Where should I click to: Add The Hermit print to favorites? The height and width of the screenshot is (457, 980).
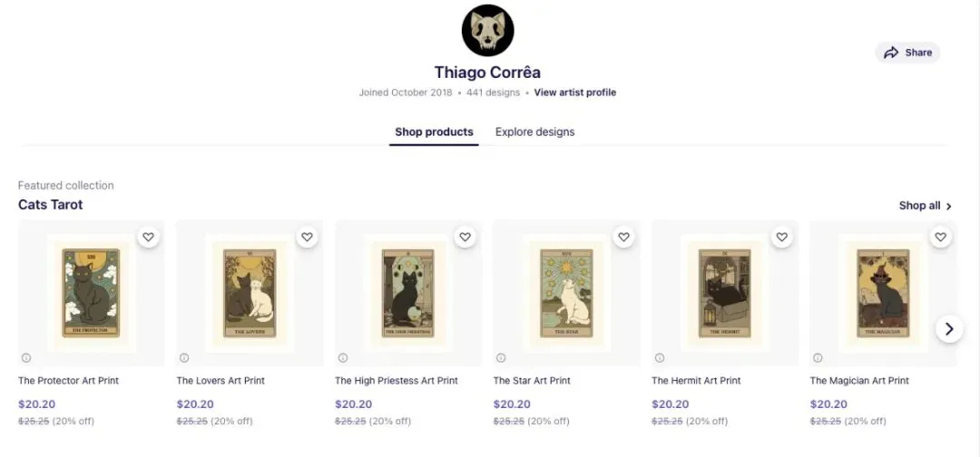click(x=782, y=237)
